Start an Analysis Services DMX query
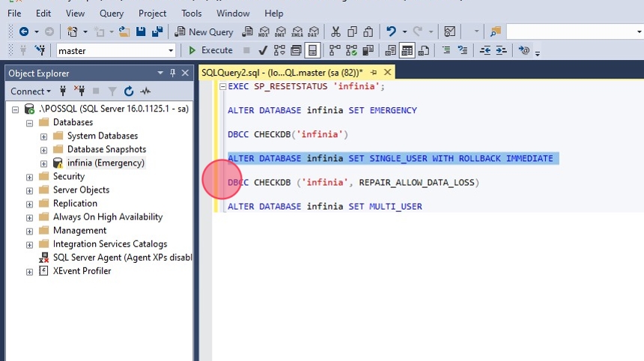Screen dimensions: 644x361 point(281,31)
